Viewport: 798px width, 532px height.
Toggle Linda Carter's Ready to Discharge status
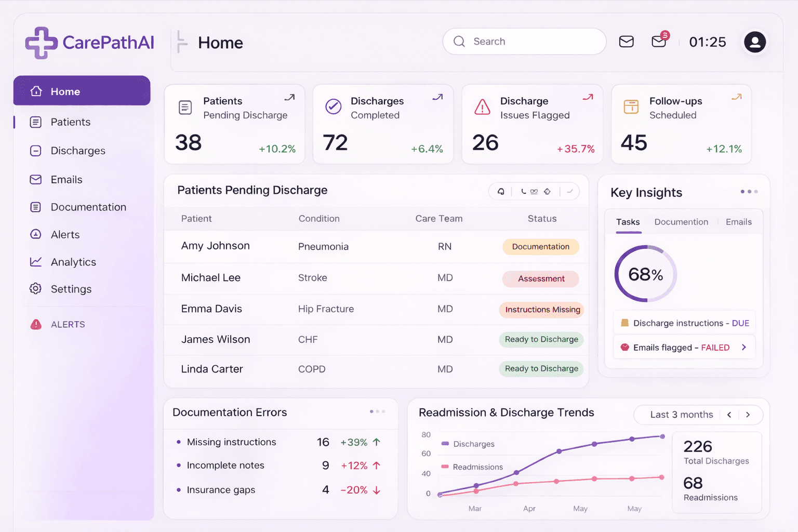click(541, 369)
